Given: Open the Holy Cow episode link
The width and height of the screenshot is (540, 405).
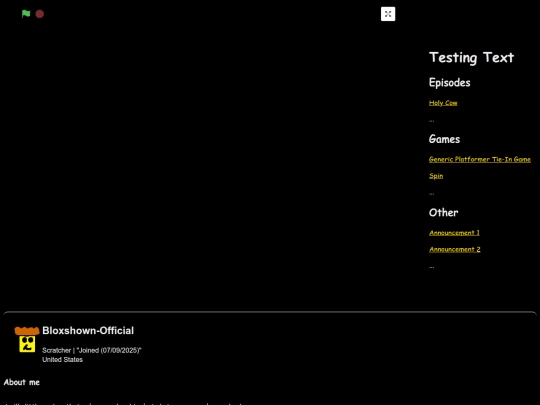Looking at the screenshot, I should click(x=443, y=103).
